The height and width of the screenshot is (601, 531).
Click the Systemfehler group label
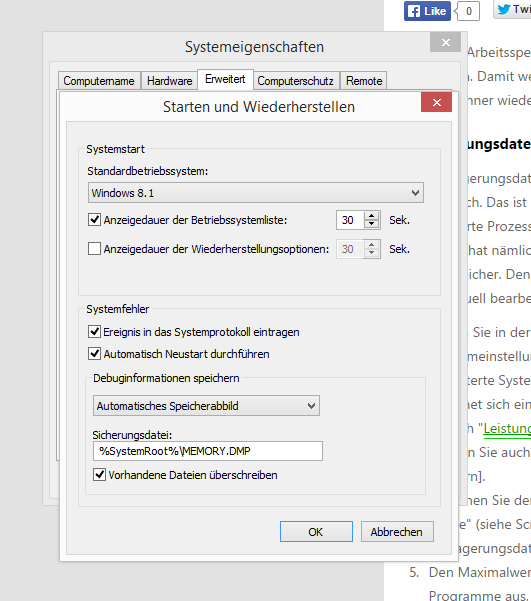117,309
